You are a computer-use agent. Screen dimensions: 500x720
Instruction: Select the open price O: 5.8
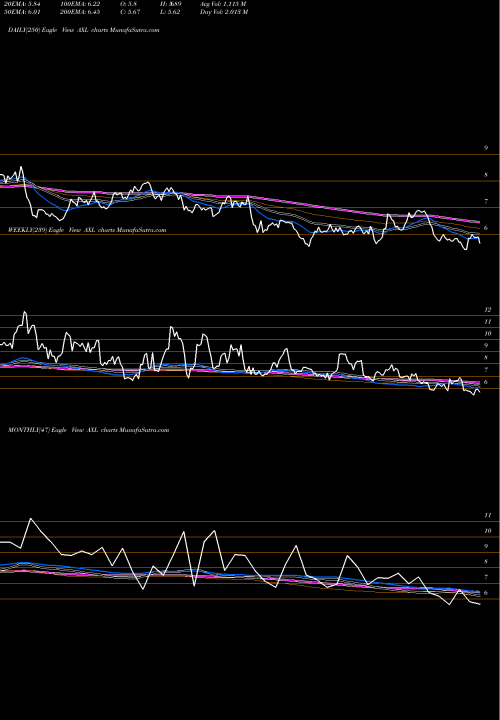130,4
